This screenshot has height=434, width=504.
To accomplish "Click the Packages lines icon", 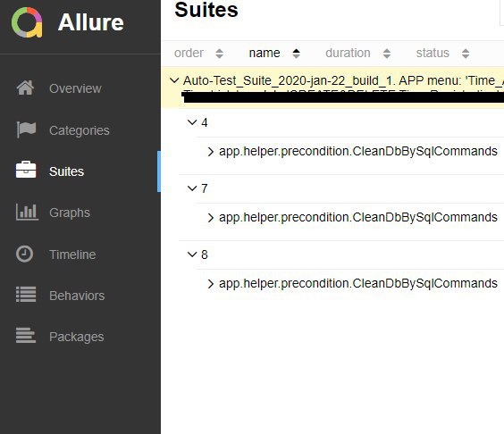I will click(26, 336).
